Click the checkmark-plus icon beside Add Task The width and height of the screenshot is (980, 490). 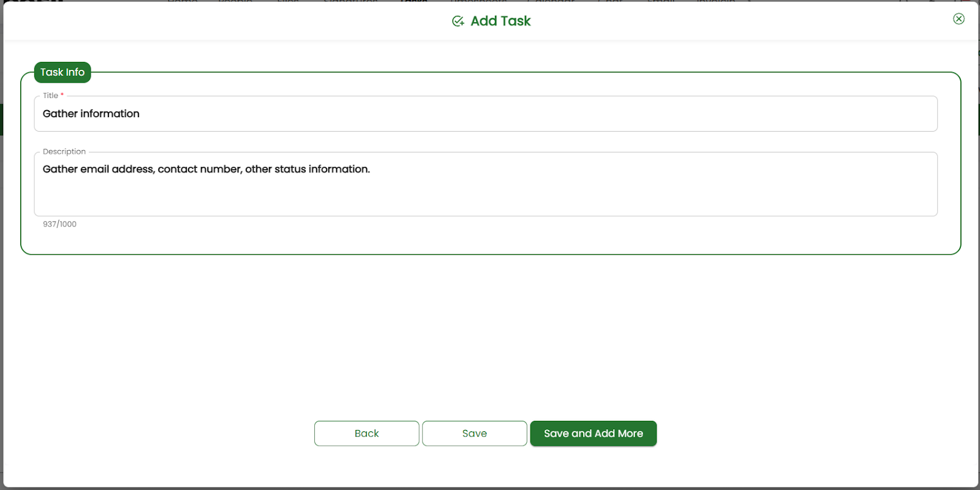point(458,21)
